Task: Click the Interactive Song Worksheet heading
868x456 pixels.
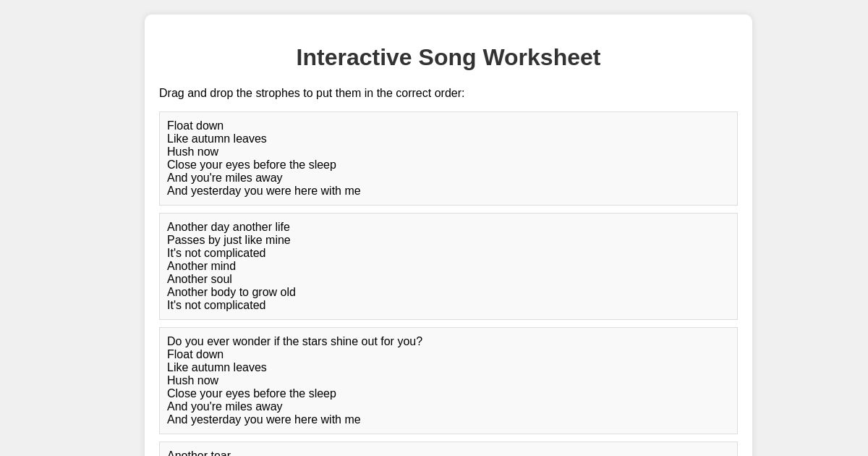Action: [x=448, y=57]
